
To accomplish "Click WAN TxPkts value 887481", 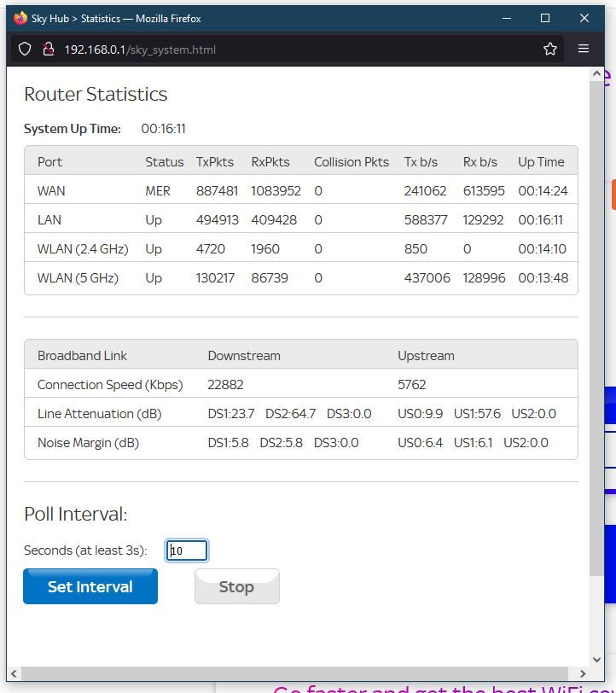I will point(217,191).
